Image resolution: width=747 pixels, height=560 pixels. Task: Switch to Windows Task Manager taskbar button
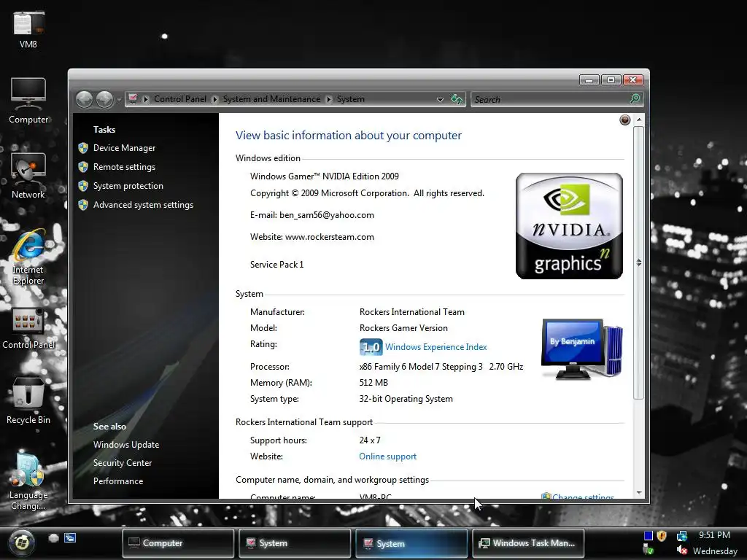click(x=528, y=543)
